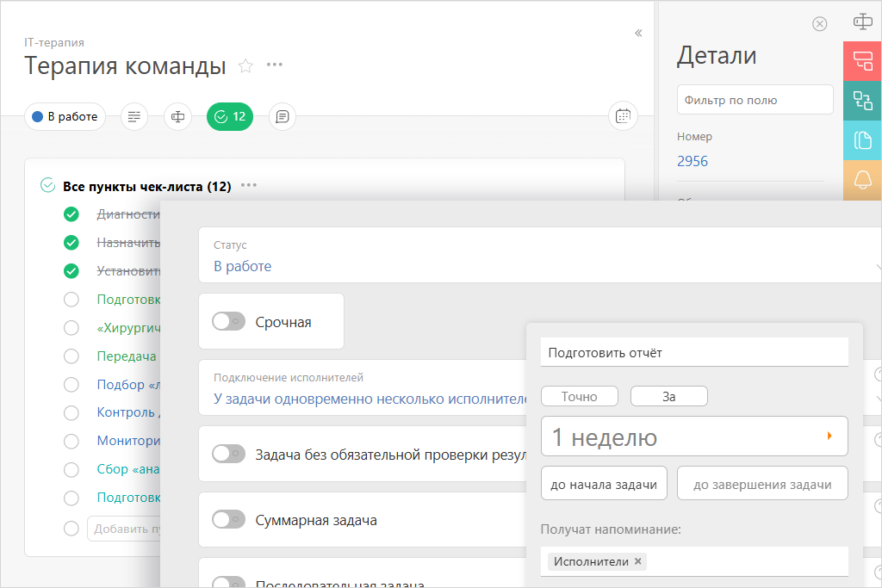
Task: Check the Передача checklist item
Action: click(71, 356)
